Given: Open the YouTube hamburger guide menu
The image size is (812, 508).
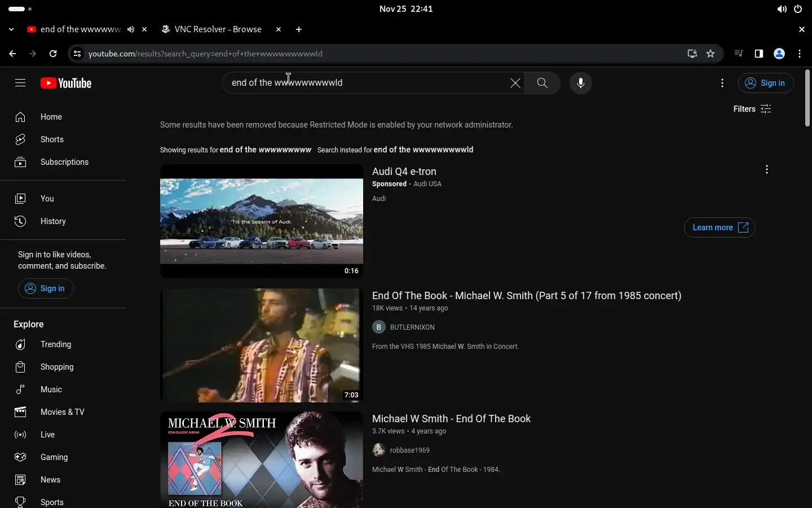Looking at the screenshot, I should pos(20,83).
